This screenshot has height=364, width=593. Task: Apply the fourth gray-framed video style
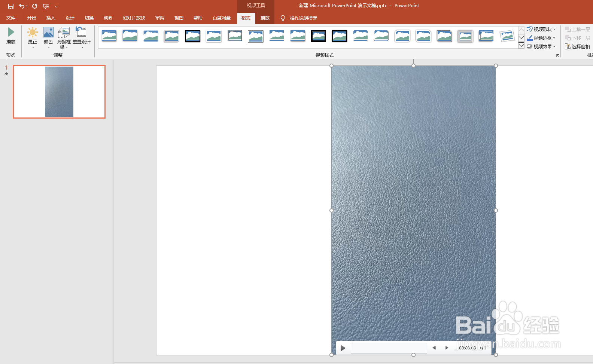[x=172, y=36]
